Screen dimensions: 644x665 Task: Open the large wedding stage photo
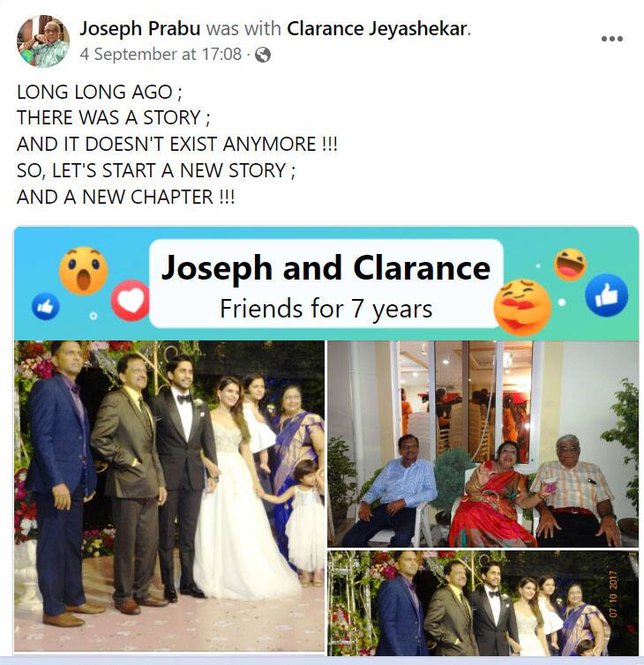pos(169,496)
